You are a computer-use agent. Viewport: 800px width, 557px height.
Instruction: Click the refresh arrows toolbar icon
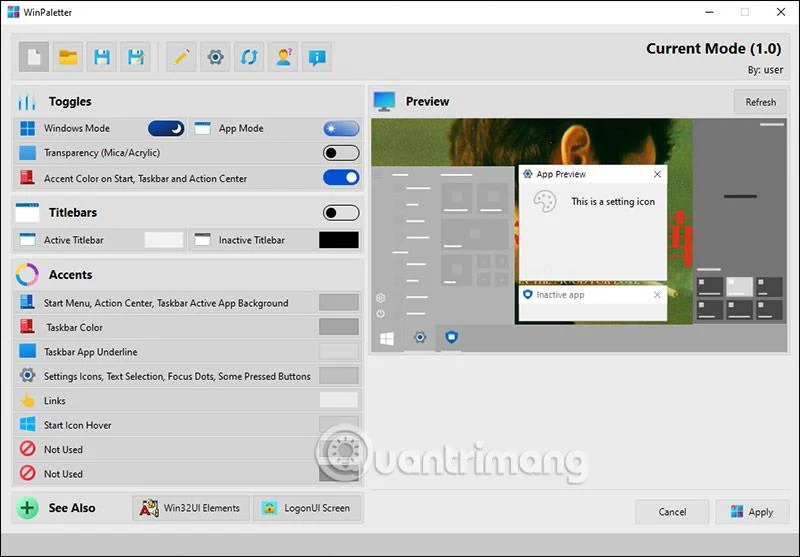coord(249,57)
